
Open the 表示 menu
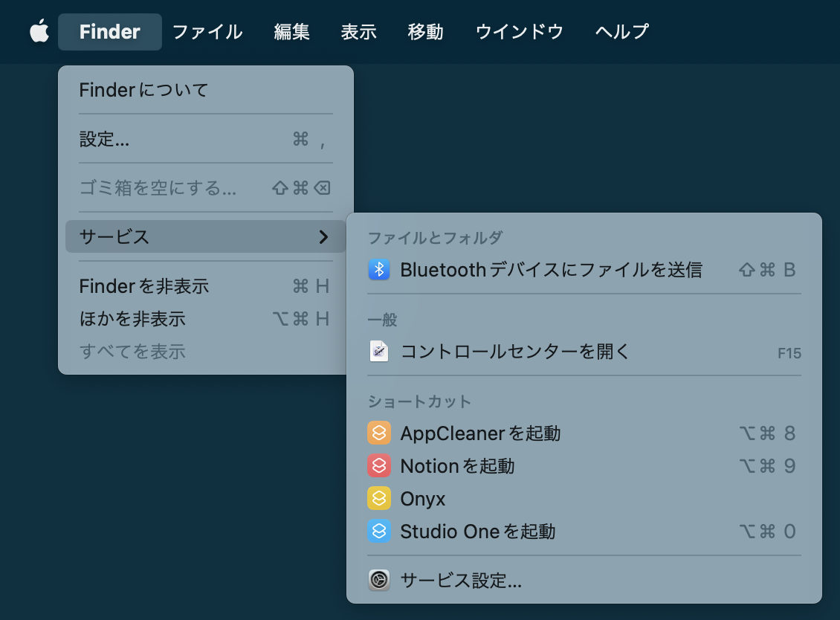coord(358,32)
